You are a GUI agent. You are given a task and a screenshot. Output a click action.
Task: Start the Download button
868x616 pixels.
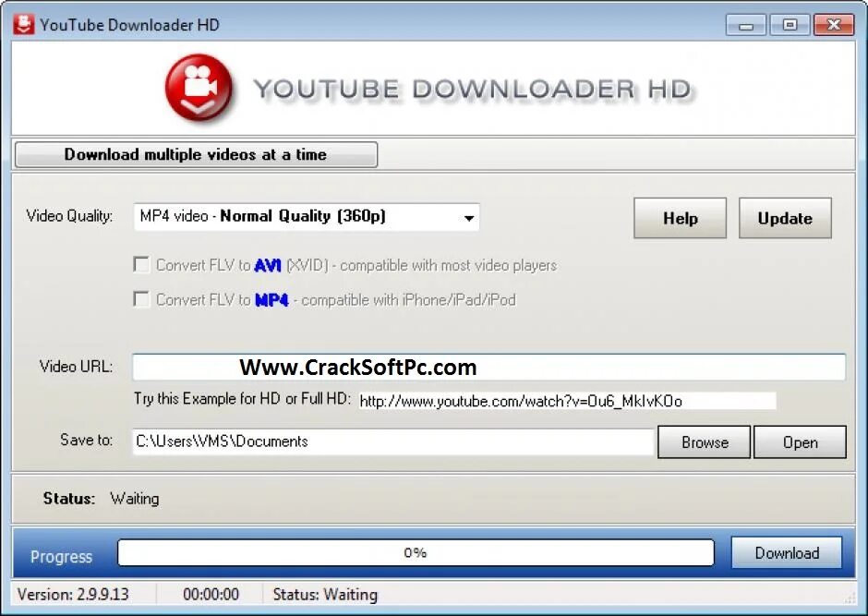pos(787,553)
